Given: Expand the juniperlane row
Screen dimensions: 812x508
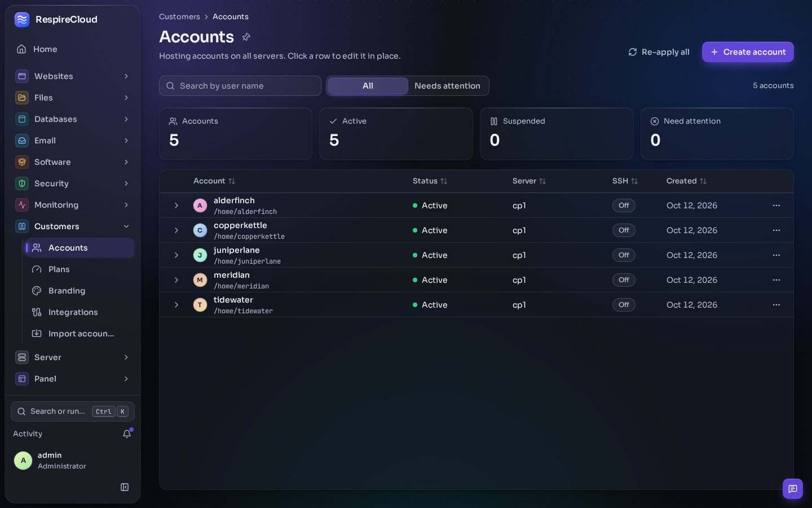Looking at the screenshot, I should click(176, 255).
